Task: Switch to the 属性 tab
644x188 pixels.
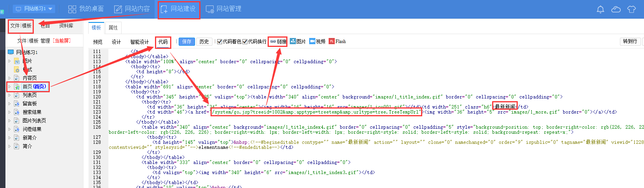Action: pos(113,28)
